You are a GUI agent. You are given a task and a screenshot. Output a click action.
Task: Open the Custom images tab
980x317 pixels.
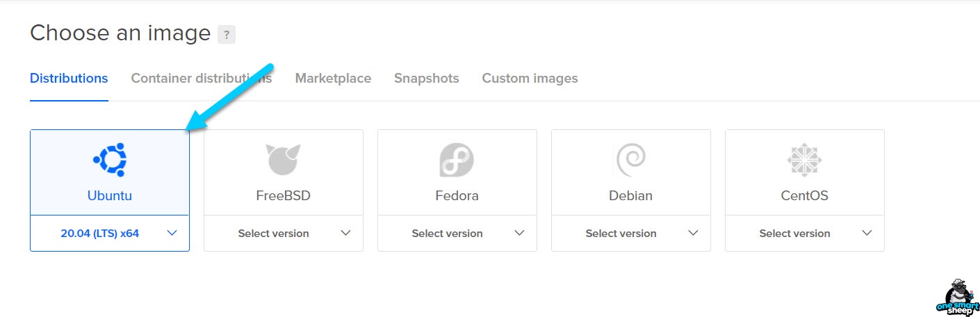tap(530, 79)
